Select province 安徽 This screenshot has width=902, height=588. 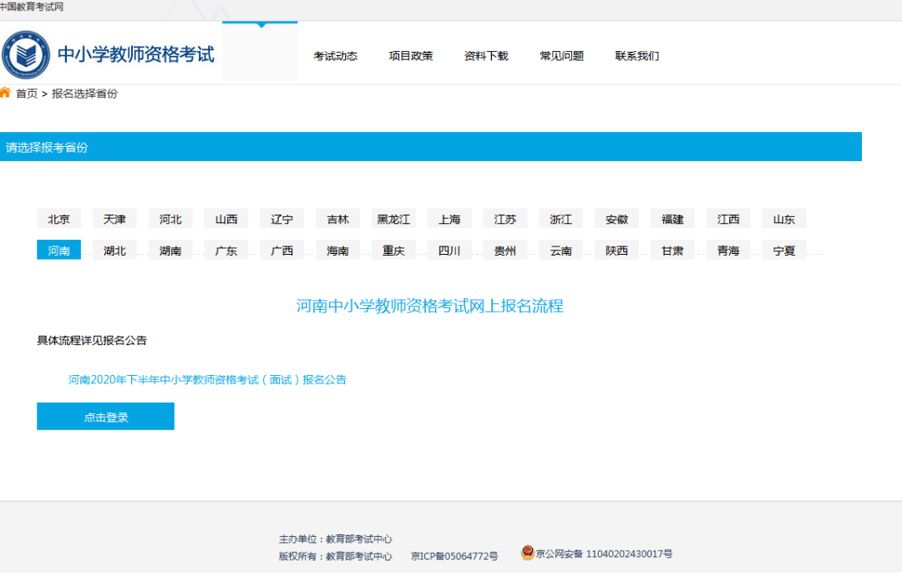[616, 219]
